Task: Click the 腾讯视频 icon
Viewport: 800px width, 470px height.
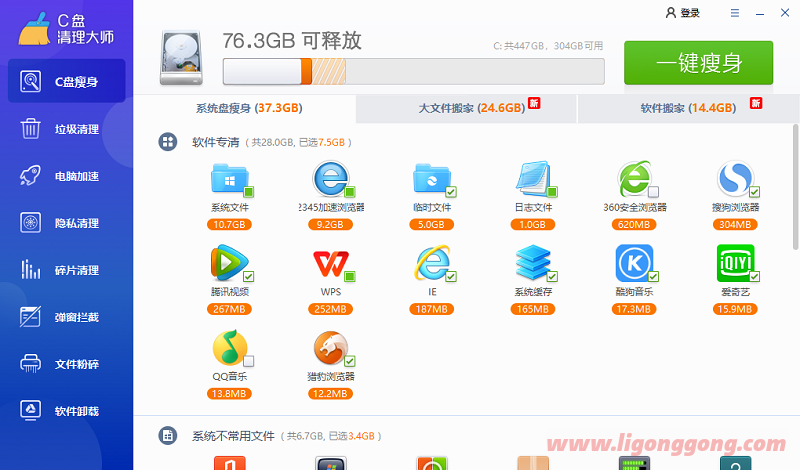Action: click(229, 263)
